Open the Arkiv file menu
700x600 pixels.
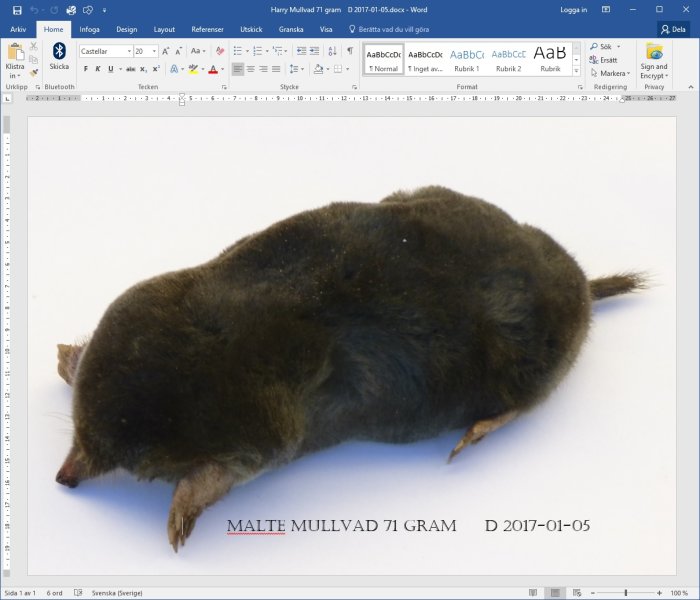[18, 29]
